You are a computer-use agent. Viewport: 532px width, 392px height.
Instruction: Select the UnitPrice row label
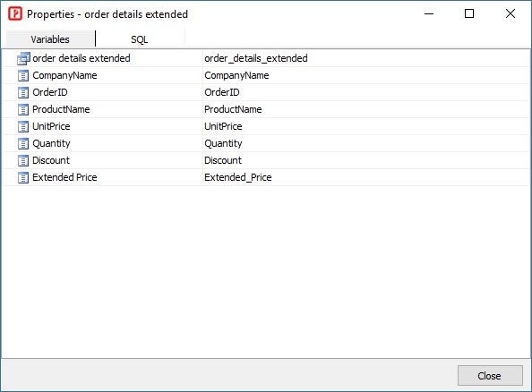point(51,126)
